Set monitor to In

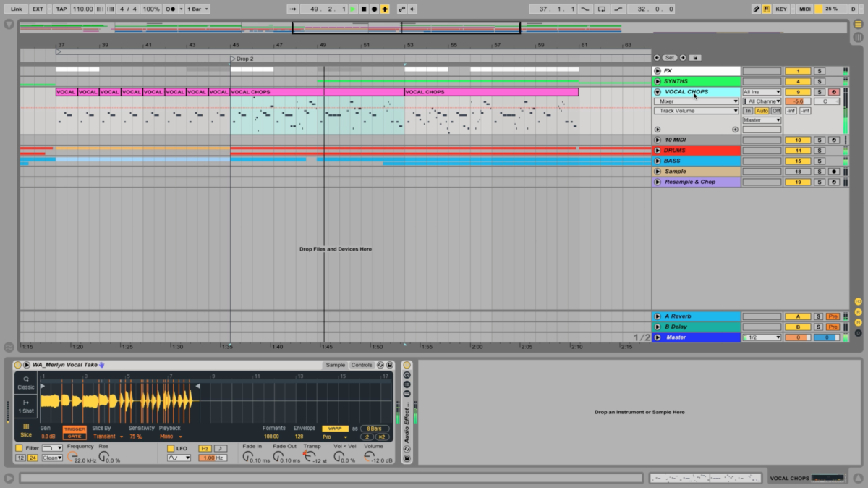click(x=749, y=111)
